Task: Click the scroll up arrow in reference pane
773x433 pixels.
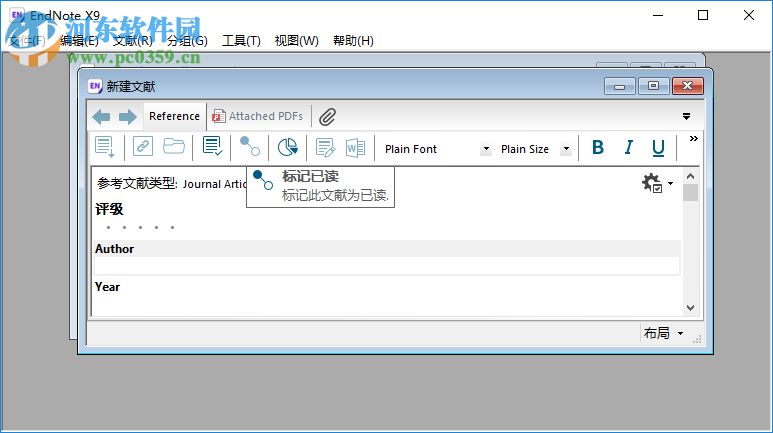Action: [x=690, y=176]
